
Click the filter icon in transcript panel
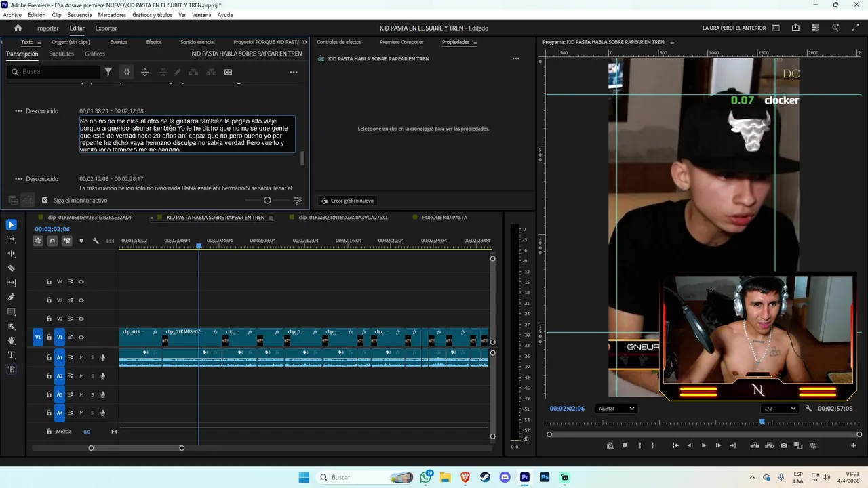[x=108, y=72]
